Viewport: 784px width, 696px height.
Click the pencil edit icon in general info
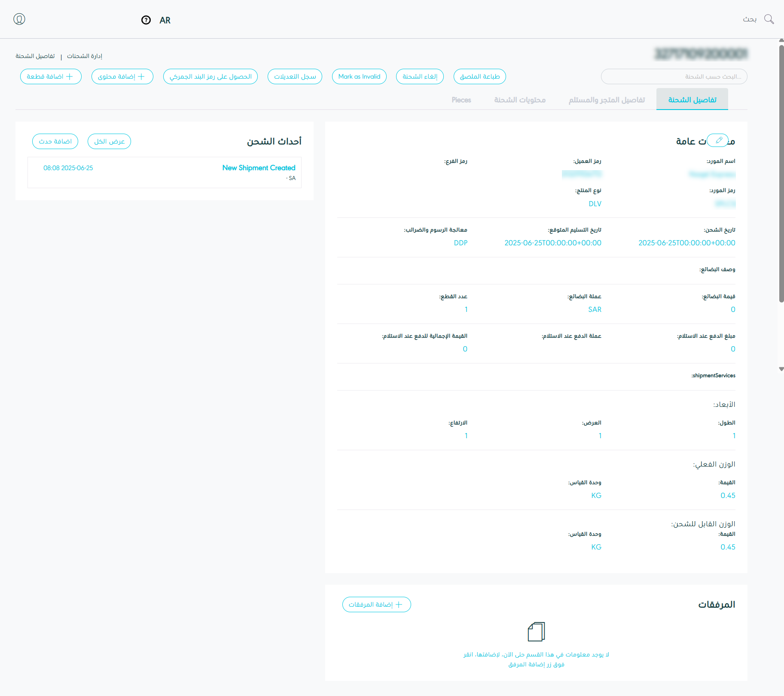[718, 140]
